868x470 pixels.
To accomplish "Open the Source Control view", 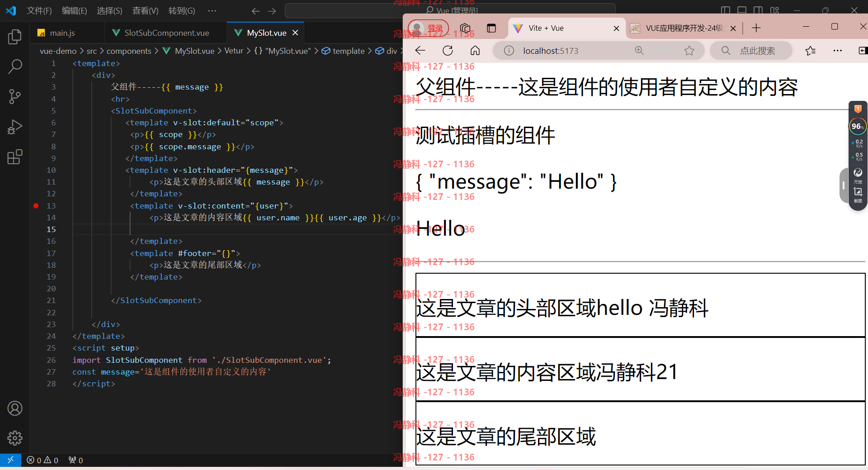I will tap(14, 96).
